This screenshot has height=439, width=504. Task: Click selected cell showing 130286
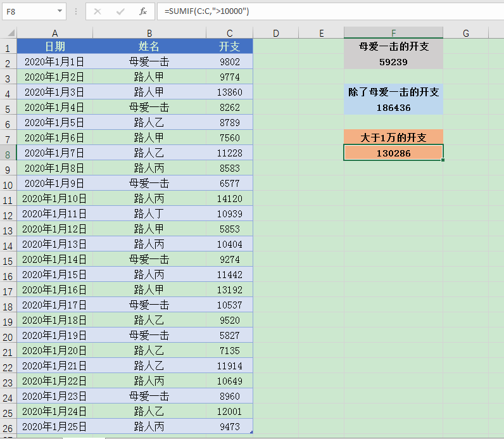[x=393, y=153]
